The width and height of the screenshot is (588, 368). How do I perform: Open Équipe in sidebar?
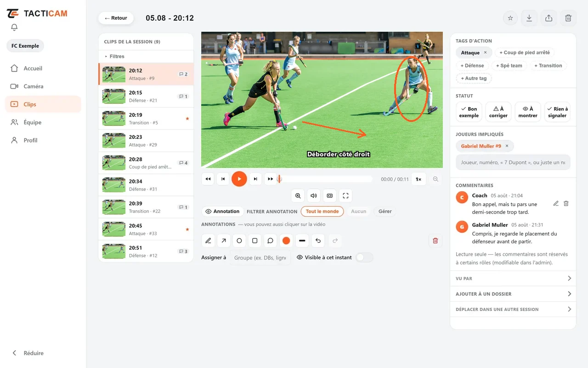[x=43, y=122]
